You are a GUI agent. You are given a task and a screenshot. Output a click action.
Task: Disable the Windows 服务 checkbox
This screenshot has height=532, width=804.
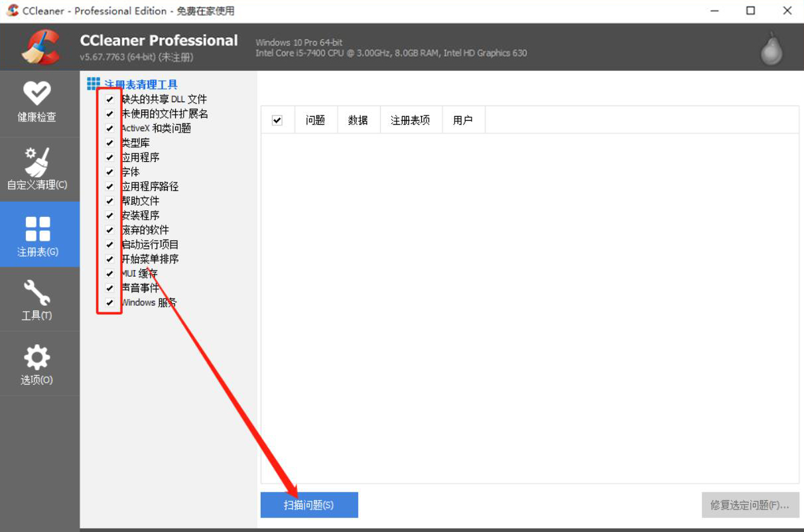110,302
